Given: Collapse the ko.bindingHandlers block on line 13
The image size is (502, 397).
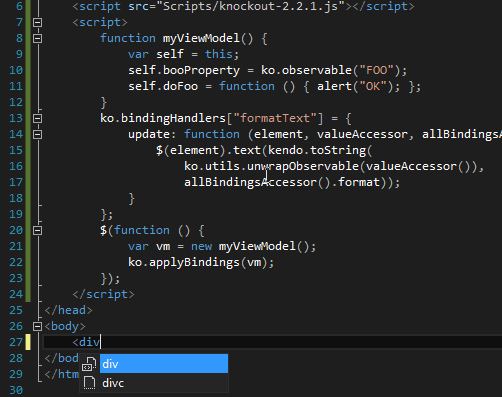Looking at the screenshot, I should coord(37,118).
